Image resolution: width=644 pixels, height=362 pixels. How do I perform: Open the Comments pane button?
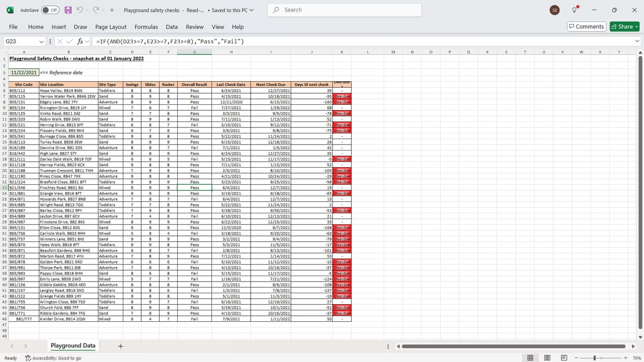click(586, 27)
